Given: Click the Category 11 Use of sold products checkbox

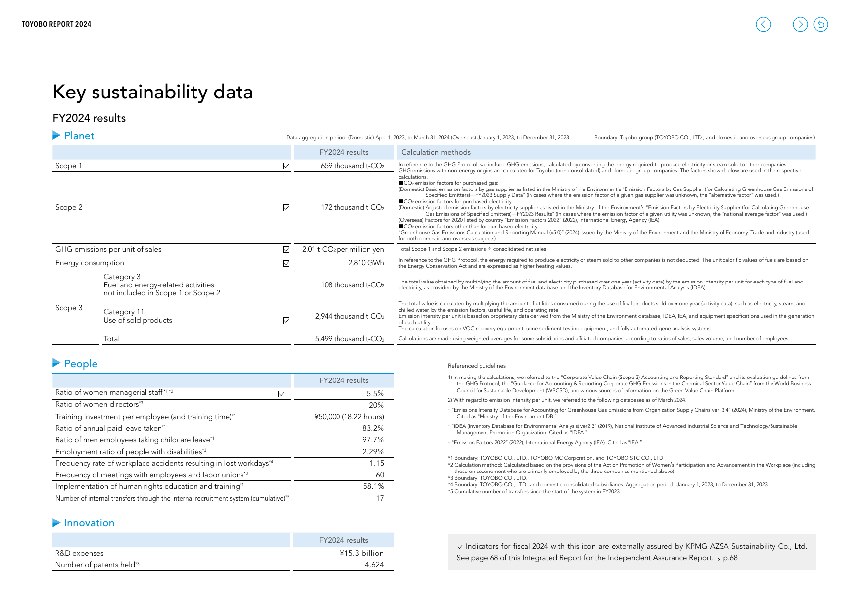Looking at the screenshot, I should 286,321.
